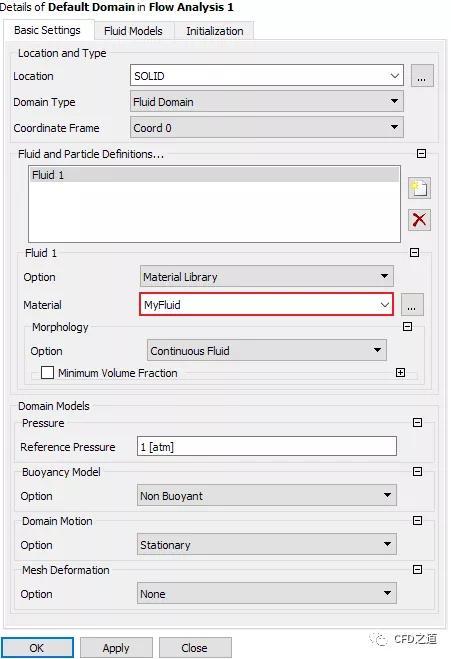Open the Material MyFluid dropdown
This screenshot has width=451, height=659.
[266, 304]
